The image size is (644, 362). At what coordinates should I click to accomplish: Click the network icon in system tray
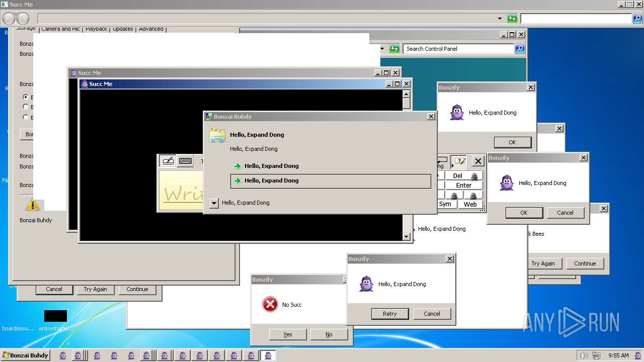596,355
